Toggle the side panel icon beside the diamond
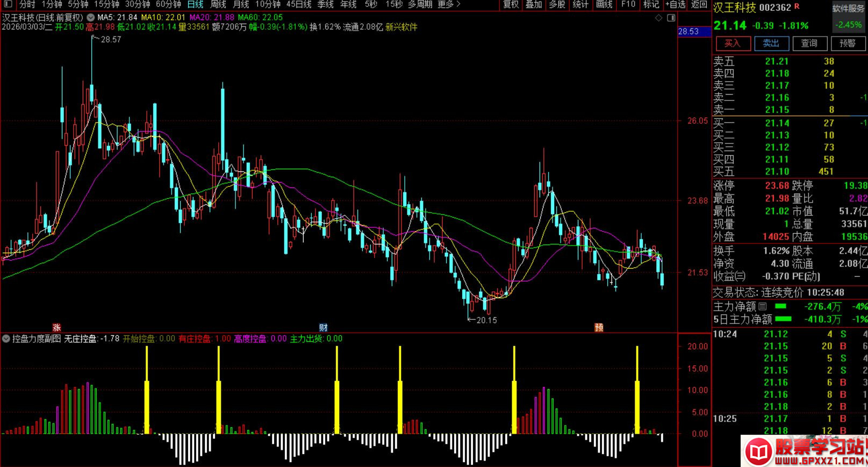The image size is (868, 467). point(671,18)
